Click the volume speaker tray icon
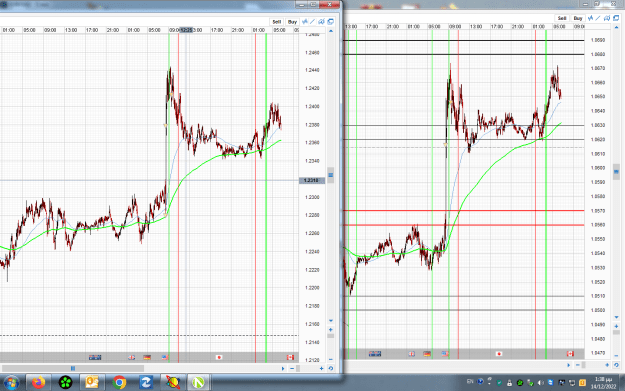 tap(540, 383)
